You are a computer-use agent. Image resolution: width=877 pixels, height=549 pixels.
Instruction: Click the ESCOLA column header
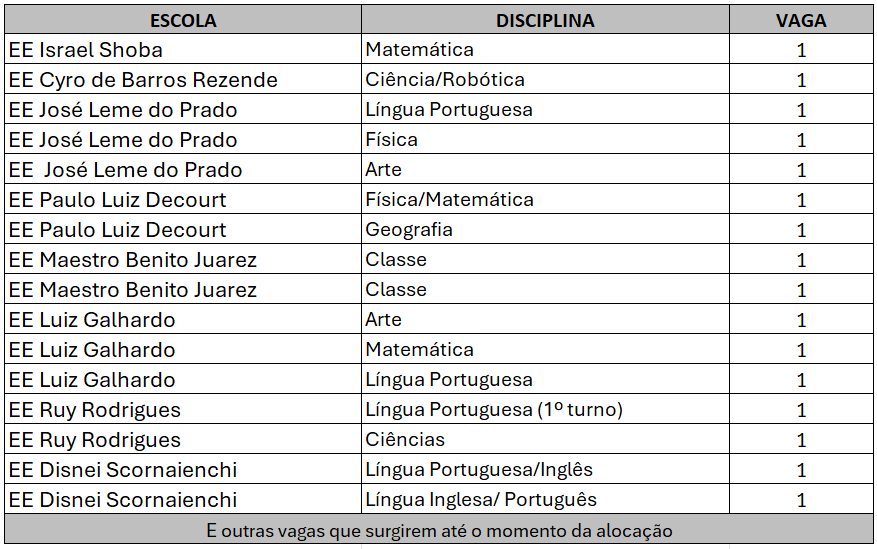[x=182, y=20]
